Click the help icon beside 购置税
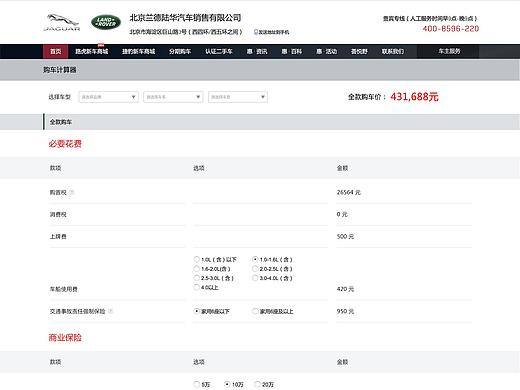This screenshot has height=390, width=520. [72, 192]
